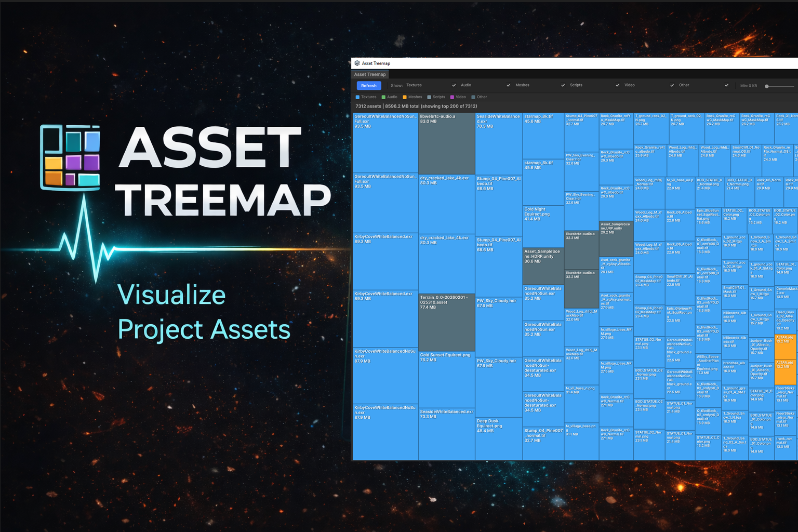Click the checkmark icon next to Other filter
Image resolution: width=798 pixels, height=532 pixels.
pos(727,85)
